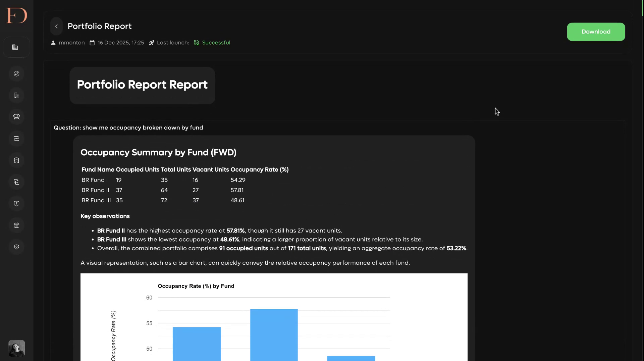The width and height of the screenshot is (644, 361).
Task: Click the FD logo in the sidebar
Action: [x=16, y=15]
